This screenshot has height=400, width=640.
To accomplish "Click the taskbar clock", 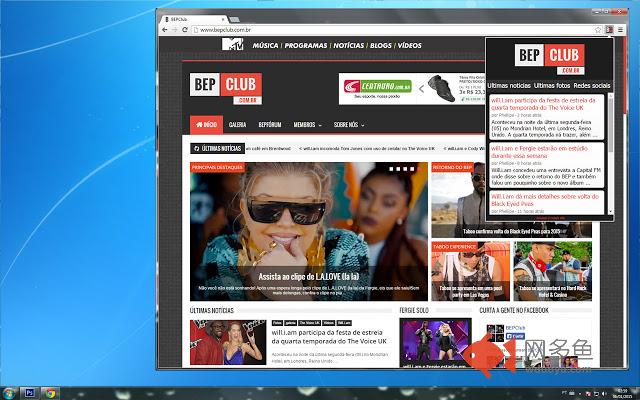I will [622, 393].
